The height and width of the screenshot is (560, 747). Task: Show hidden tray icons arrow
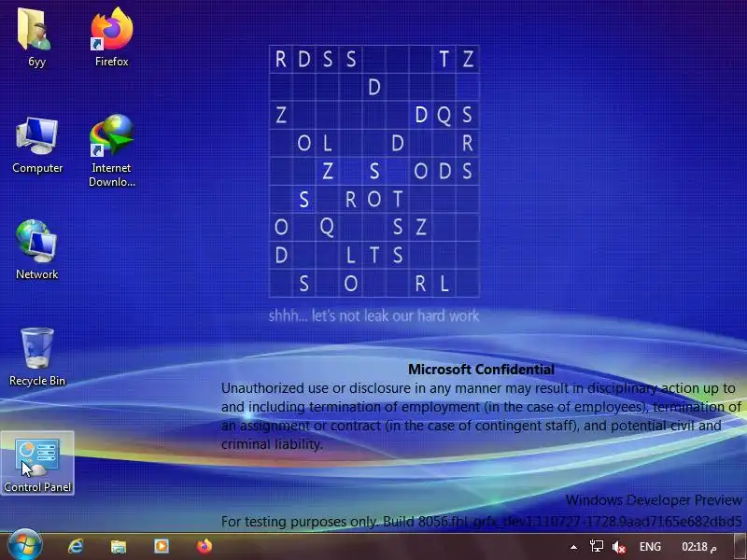pos(574,547)
